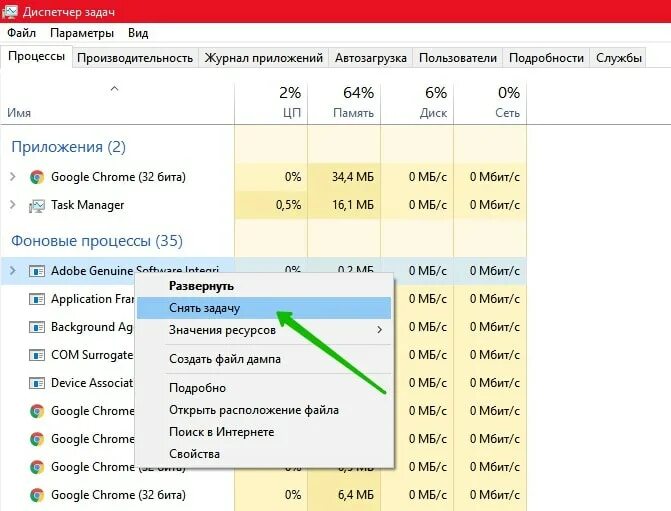
Task: Open the Параметры menu
Action: (82, 33)
